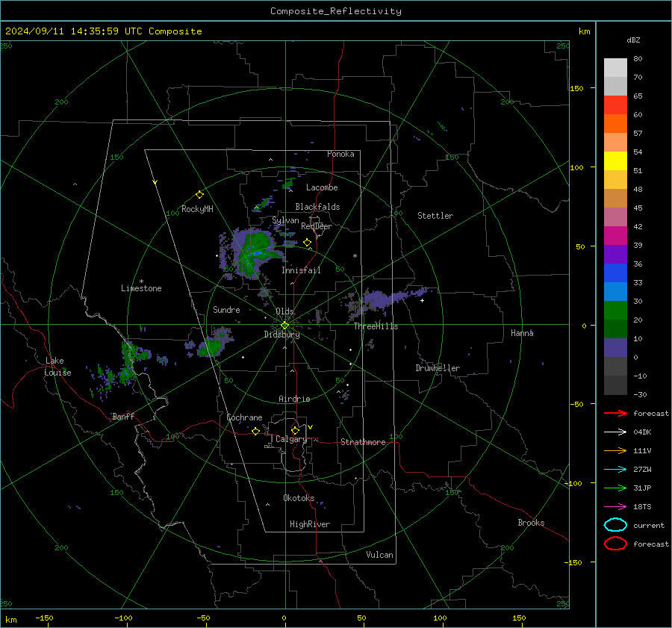Click the Sylvan town label
Screen dimensions: 672x628
click(x=285, y=220)
